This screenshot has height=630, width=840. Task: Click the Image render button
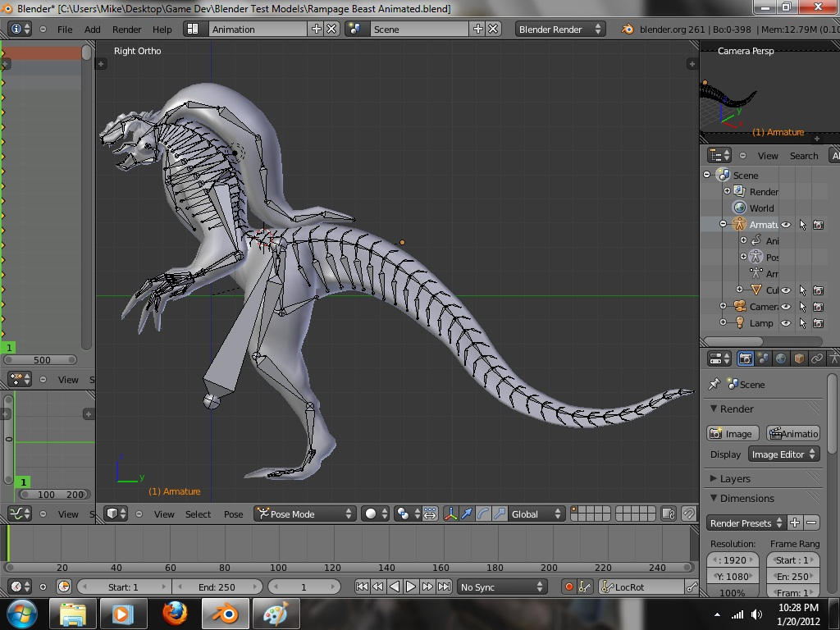733,433
